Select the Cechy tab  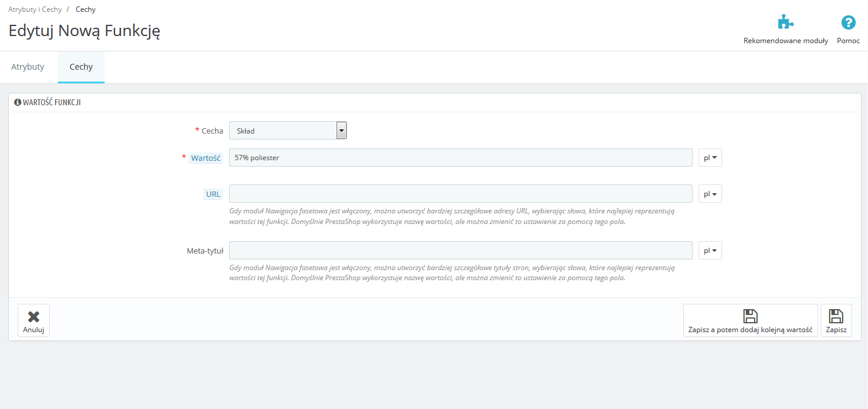(x=81, y=67)
